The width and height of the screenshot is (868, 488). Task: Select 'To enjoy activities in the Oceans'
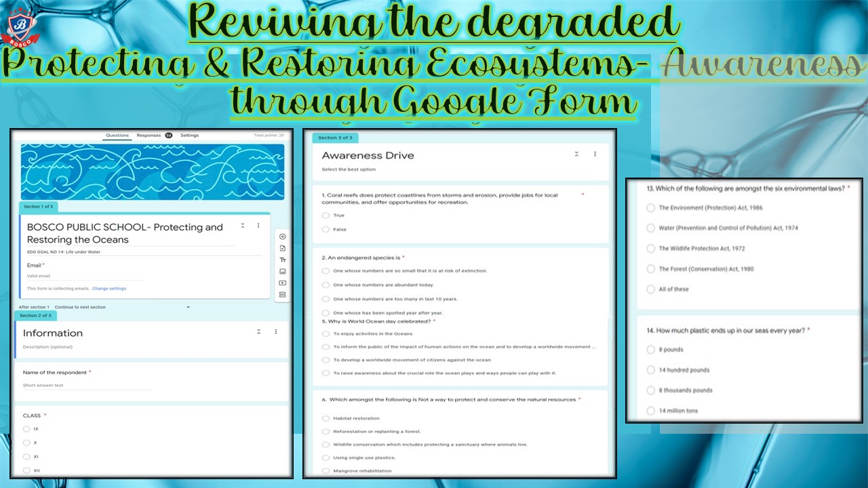pos(325,334)
